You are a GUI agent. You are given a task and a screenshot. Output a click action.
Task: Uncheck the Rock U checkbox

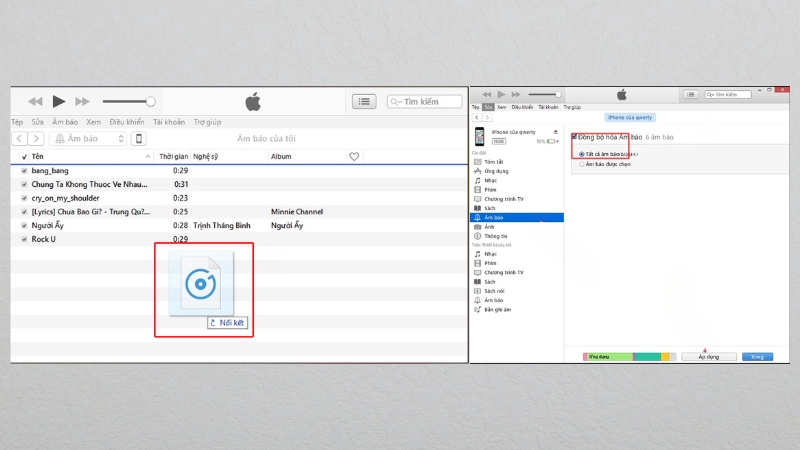(24, 239)
